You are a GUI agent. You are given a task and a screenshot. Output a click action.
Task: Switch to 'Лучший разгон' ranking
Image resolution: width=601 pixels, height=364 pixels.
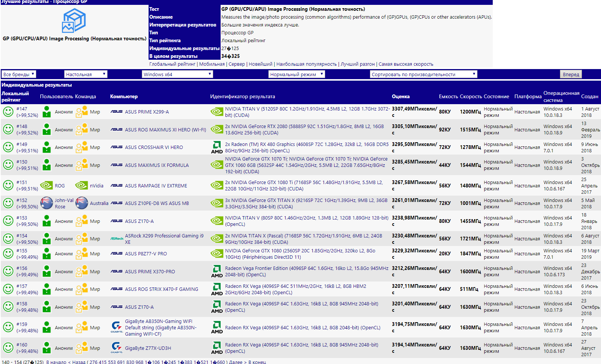point(358,64)
